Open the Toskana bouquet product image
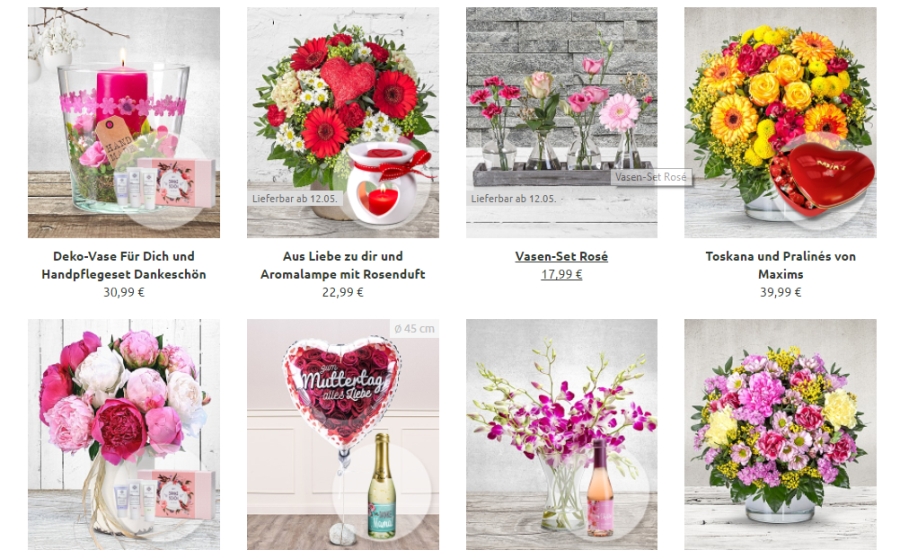Screen dimensions: 900x559 pyautogui.click(x=780, y=122)
